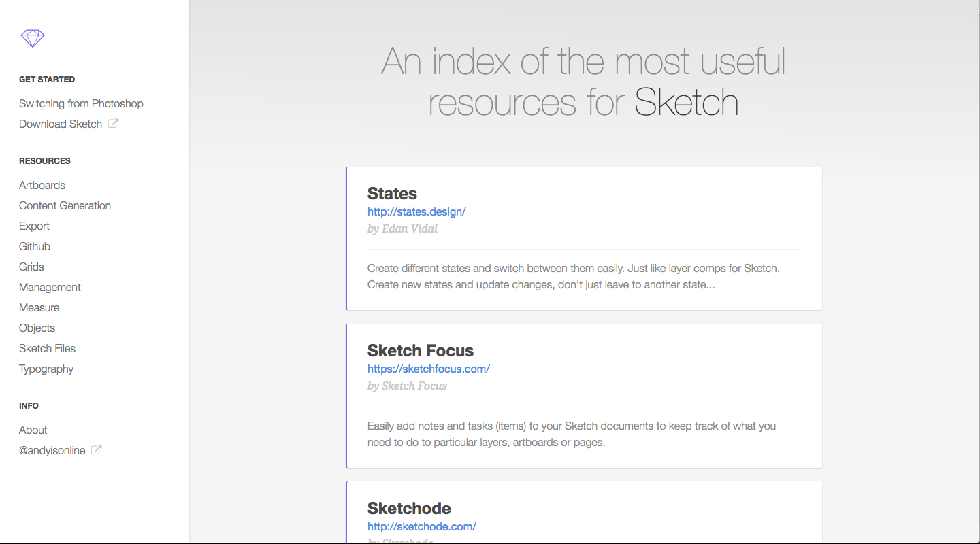Select Sketch Files in the sidebar
Screen dimensions: 980x544
47,348
